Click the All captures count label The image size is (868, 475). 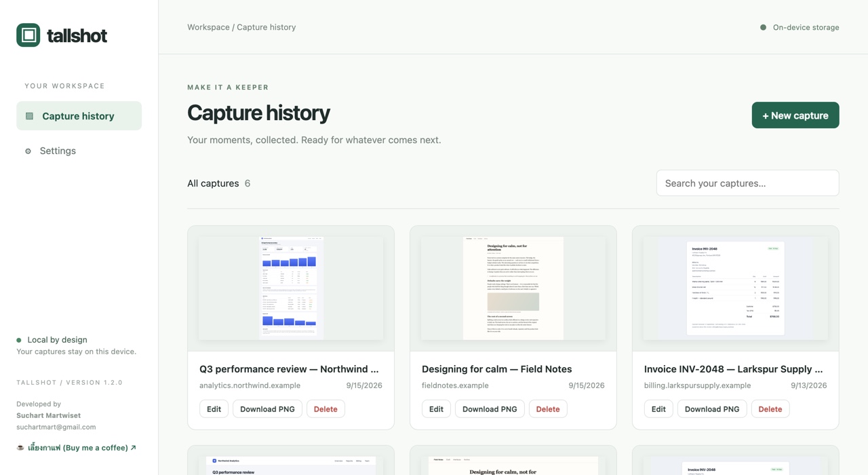219,183
